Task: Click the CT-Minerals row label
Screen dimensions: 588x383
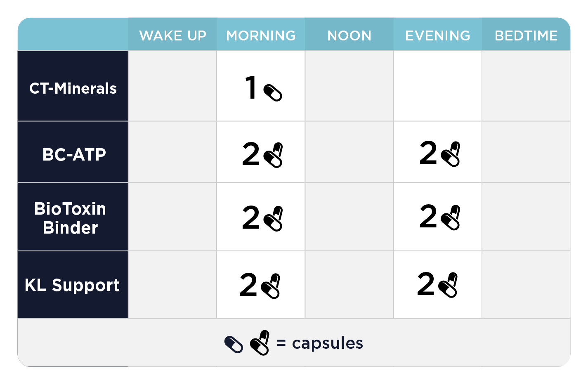Action: 73,88
